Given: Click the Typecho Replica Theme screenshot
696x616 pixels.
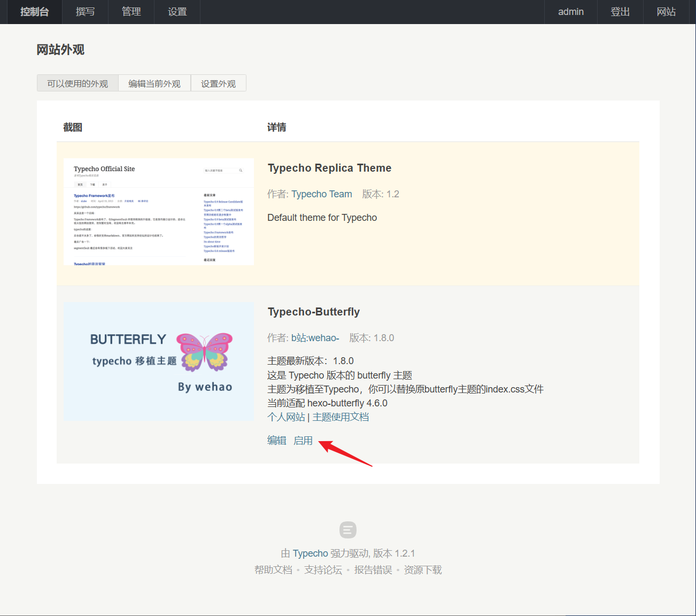Looking at the screenshot, I should pyautogui.click(x=159, y=212).
